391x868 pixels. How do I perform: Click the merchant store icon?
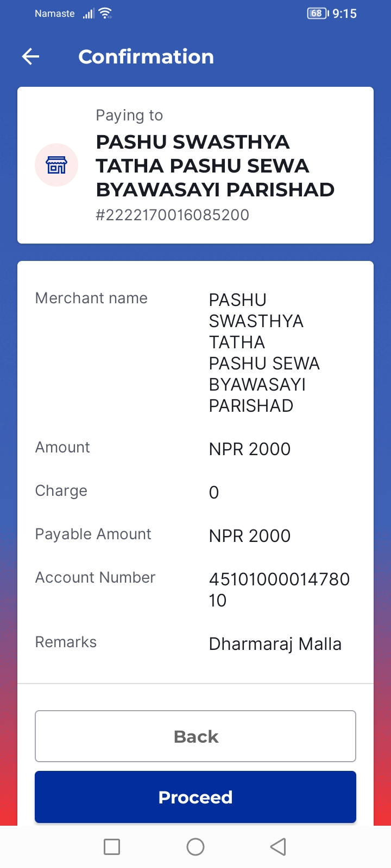[56, 165]
